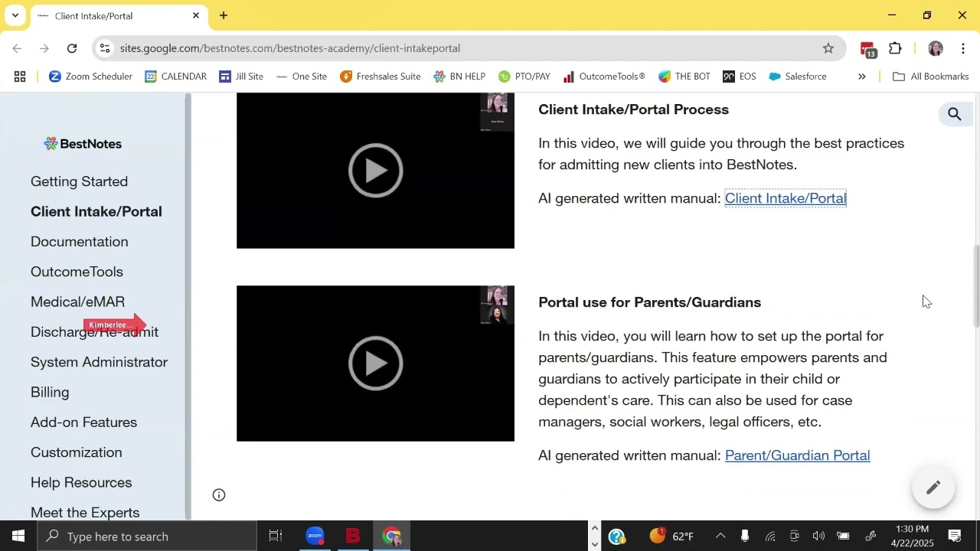This screenshot has height=551, width=980.
Task: Open the Windows Start menu
Action: click(18, 536)
